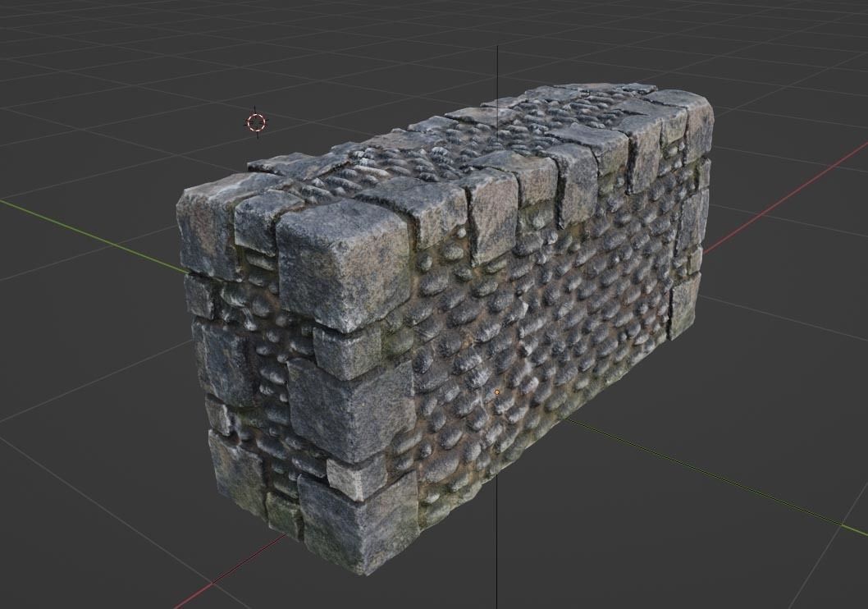Click the red-white 3D cursor crosshair
This screenshot has height=609, width=868.
256,122
